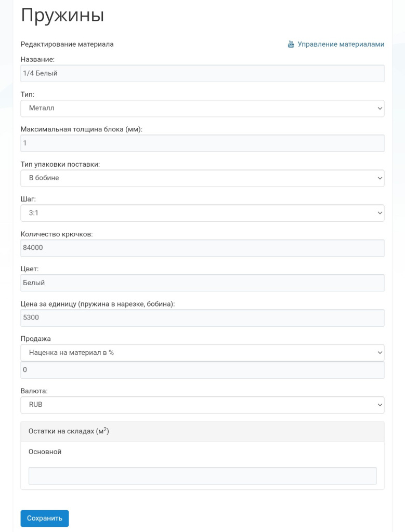Click the Количество крючков label

[x=57, y=234]
